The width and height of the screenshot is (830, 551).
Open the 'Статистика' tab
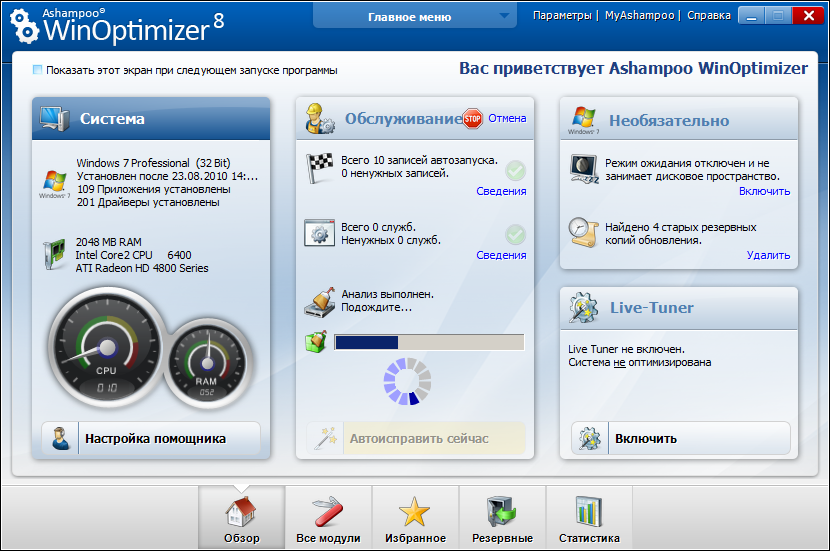tap(588, 518)
